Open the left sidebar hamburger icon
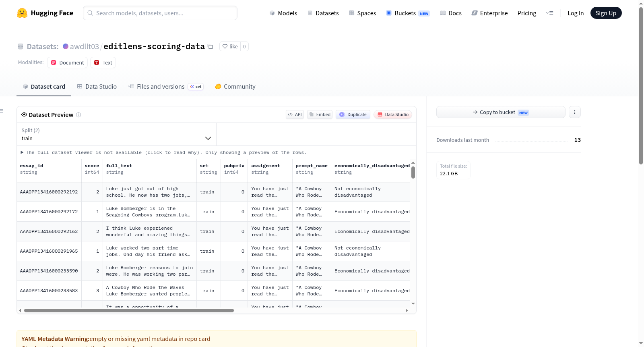 coord(2,111)
